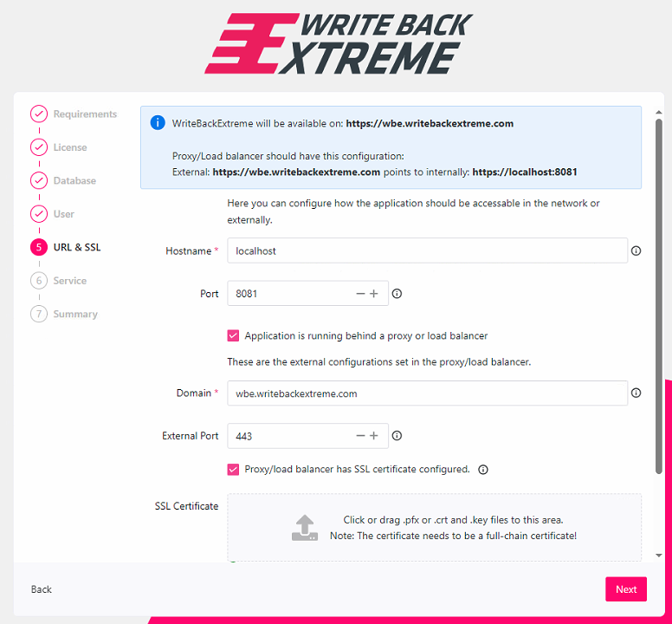Click into the Domain input field

tap(426, 393)
